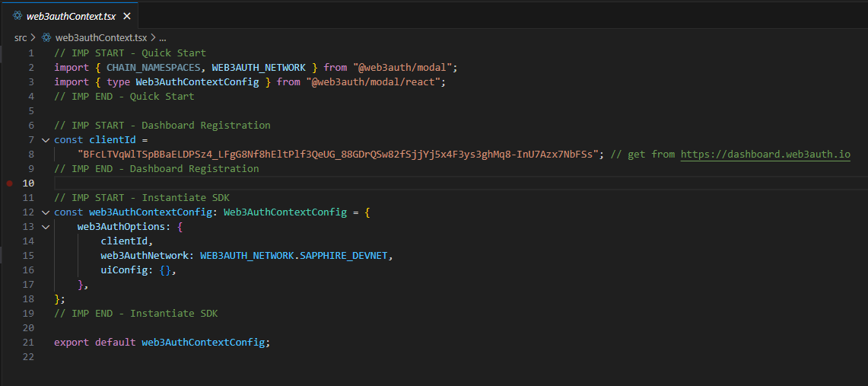This screenshot has height=386, width=868.
Task: Click line number 21 in gutter
Action: (28, 343)
